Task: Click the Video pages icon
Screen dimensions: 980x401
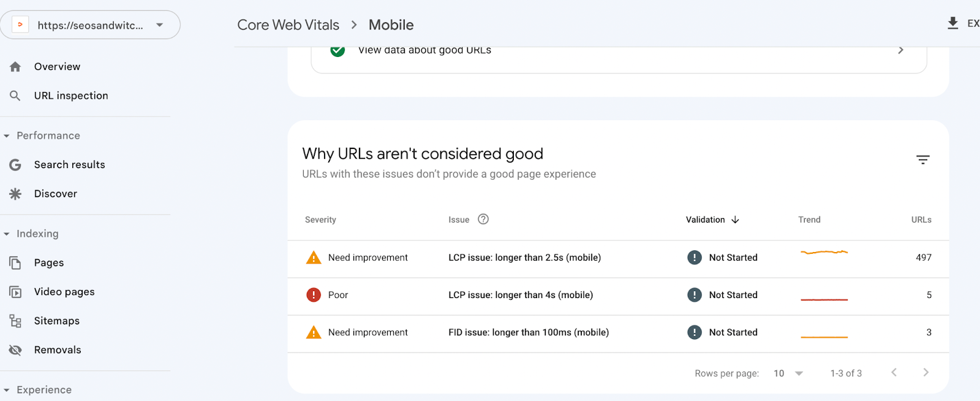Action: click(x=15, y=292)
